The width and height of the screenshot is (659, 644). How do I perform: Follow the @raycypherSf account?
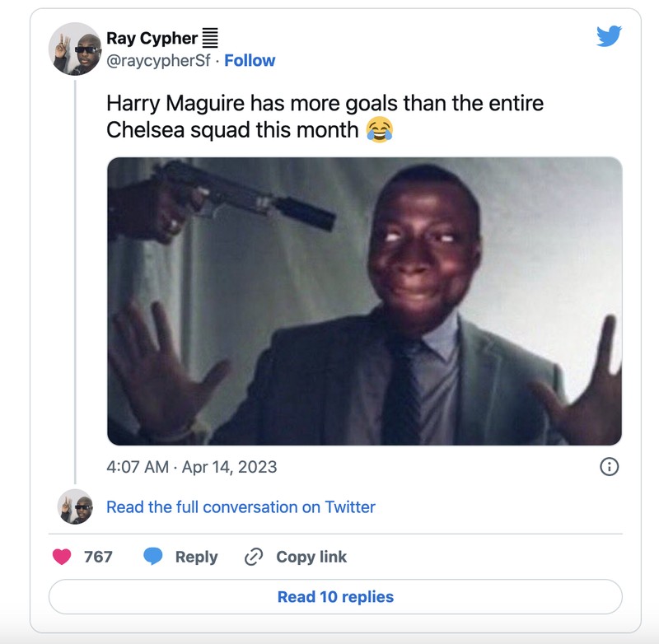[250, 60]
